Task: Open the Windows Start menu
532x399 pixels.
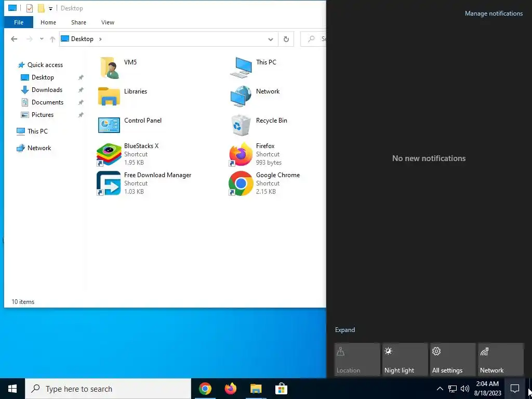Action: pyautogui.click(x=12, y=389)
